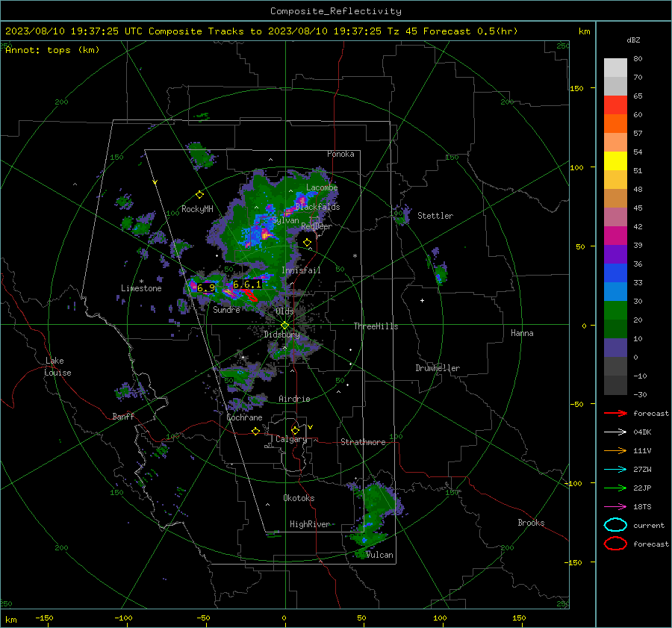Click the Blackfalds city label
Screen dimensions: 672x628
317,207
